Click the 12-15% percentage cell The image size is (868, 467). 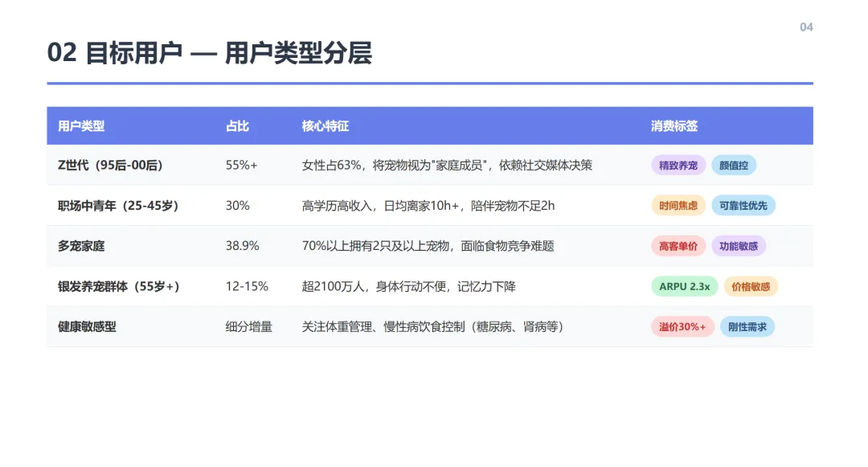tap(247, 287)
